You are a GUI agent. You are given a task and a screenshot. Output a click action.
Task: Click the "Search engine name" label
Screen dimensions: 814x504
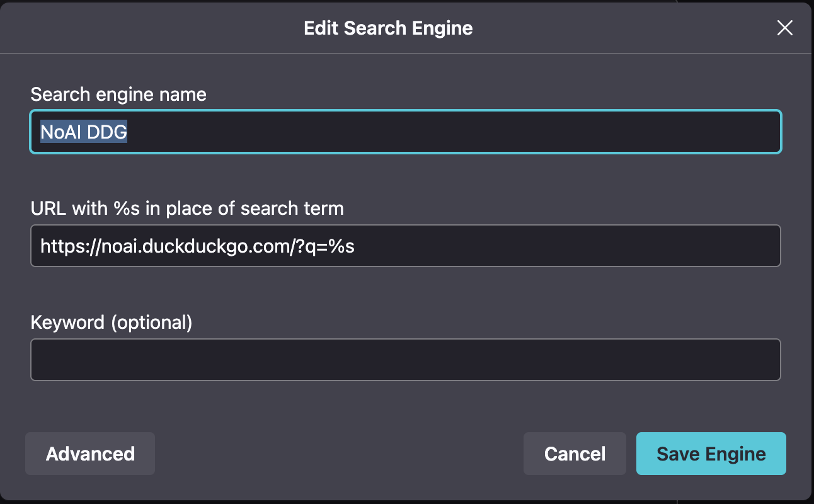(118, 94)
